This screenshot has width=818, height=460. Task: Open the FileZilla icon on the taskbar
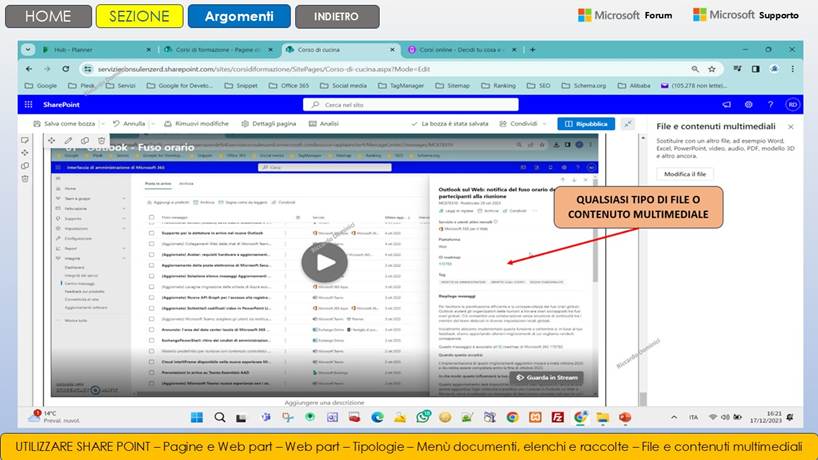pos(558,417)
